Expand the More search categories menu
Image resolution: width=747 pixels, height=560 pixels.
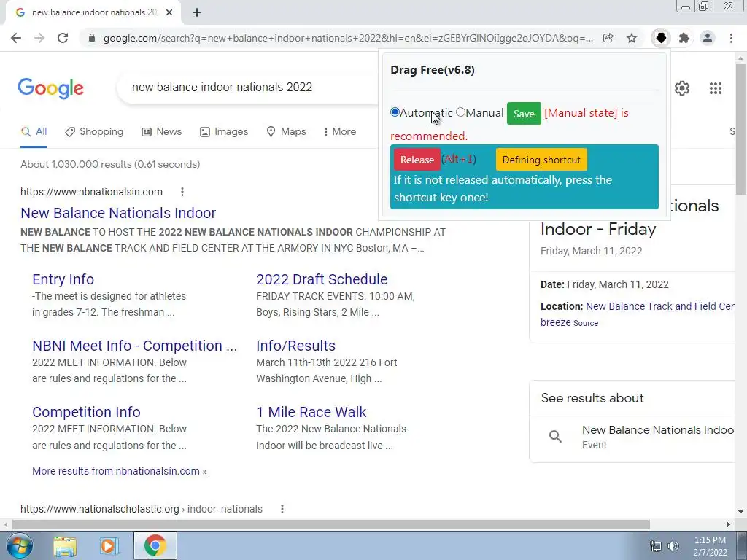339,132
